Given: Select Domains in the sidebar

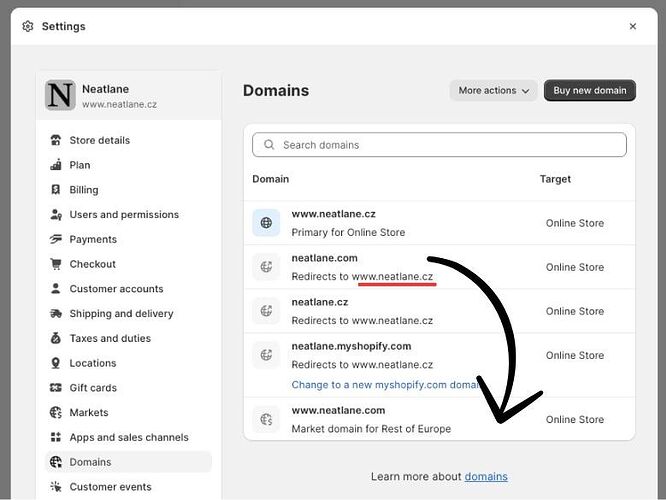Looking at the screenshot, I should [128, 462].
